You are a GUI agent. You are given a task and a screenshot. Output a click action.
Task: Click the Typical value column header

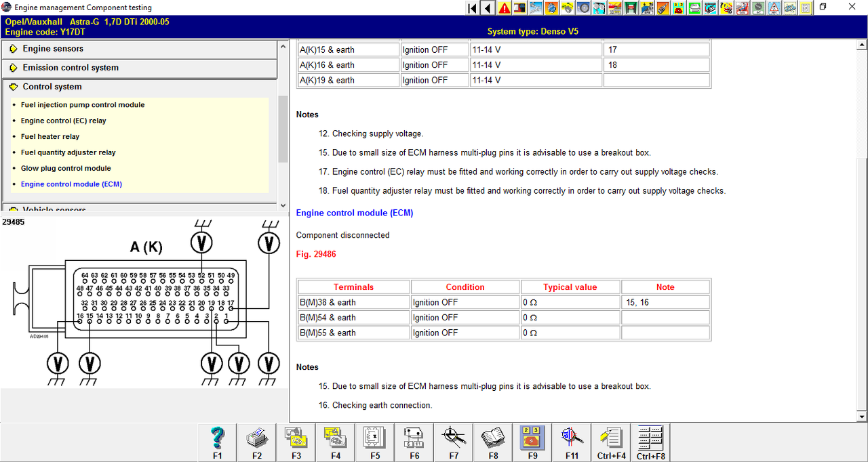pyautogui.click(x=570, y=287)
